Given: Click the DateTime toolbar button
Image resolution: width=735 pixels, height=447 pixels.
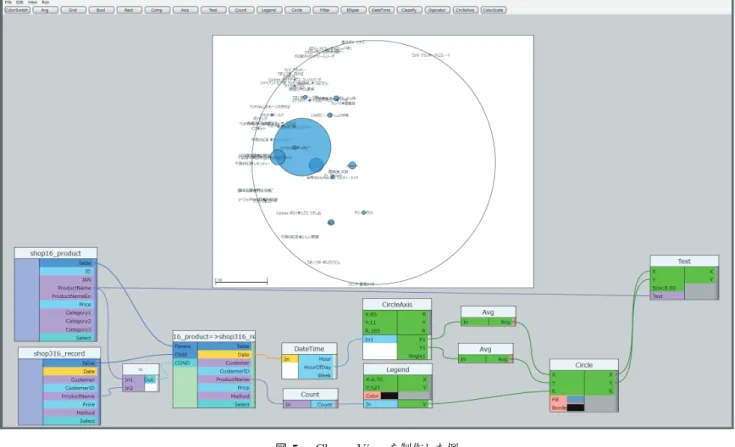Looking at the screenshot, I should 381,10.
